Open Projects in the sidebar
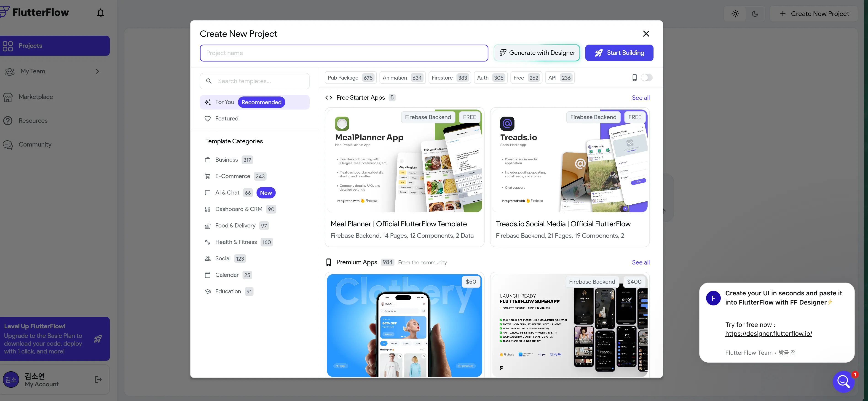 [x=55, y=46]
